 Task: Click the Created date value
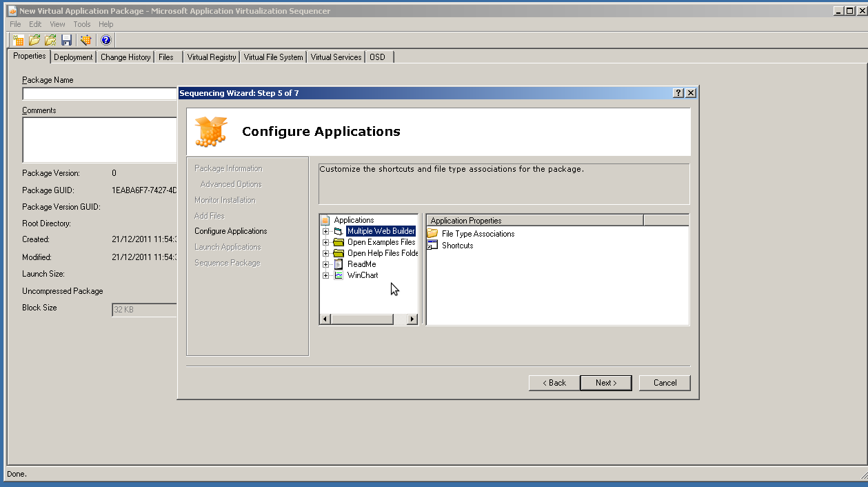(144, 239)
